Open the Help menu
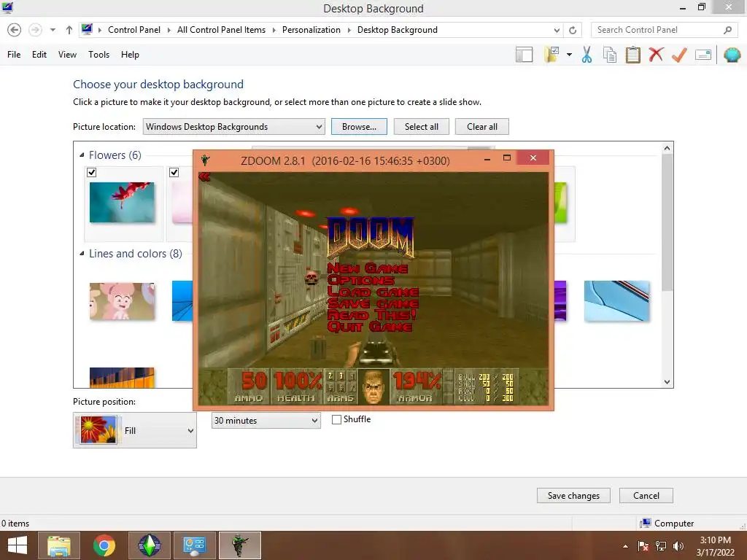The width and height of the screenshot is (747, 560). [x=130, y=55]
